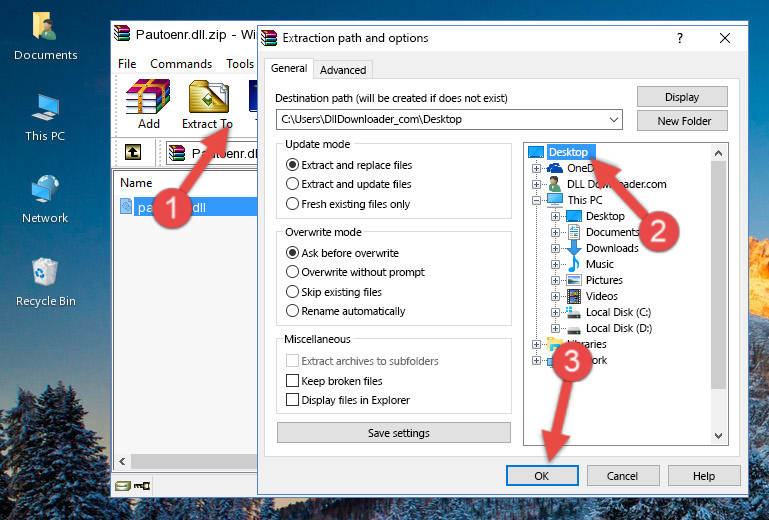Expand the OneDrive tree node
Viewport: 769px width, 520px height.
(x=537, y=168)
